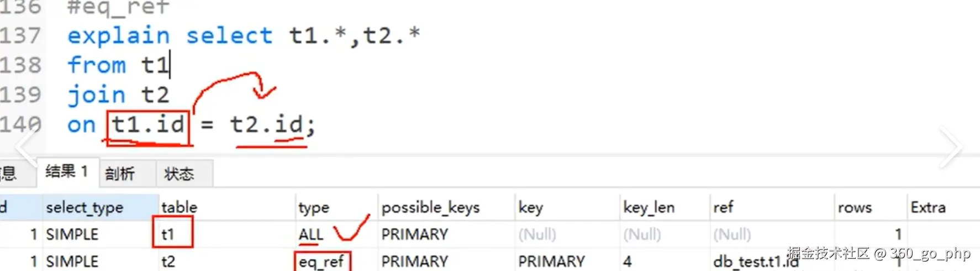
Task: Place cursor on the explain keyword
Action: coord(118,36)
